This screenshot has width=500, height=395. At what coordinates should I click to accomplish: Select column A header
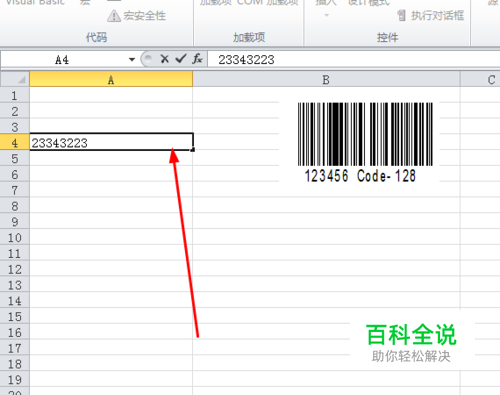(111, 80)
